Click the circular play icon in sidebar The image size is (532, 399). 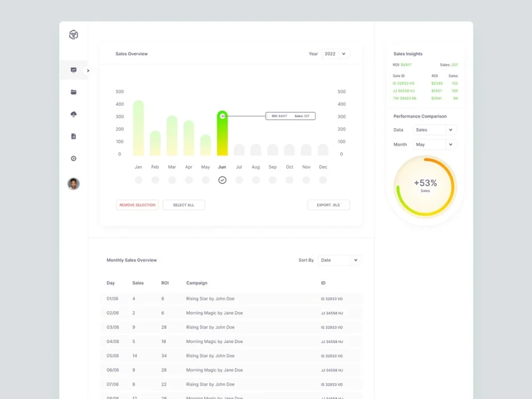pos(73,159)
